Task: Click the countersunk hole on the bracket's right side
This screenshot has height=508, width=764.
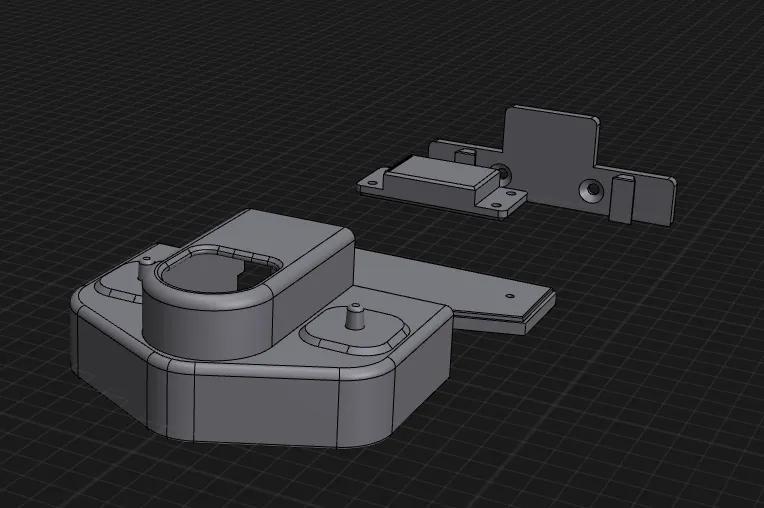Action: point(592,190)
